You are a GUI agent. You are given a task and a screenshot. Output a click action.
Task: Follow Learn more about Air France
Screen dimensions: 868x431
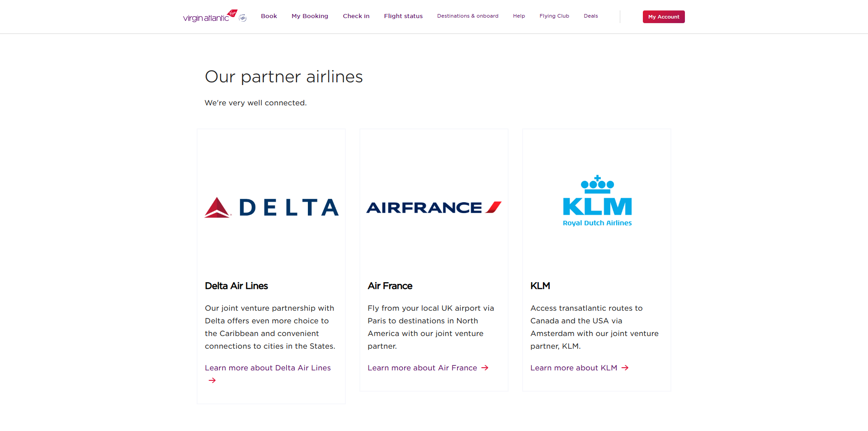(x=422, y=368)
